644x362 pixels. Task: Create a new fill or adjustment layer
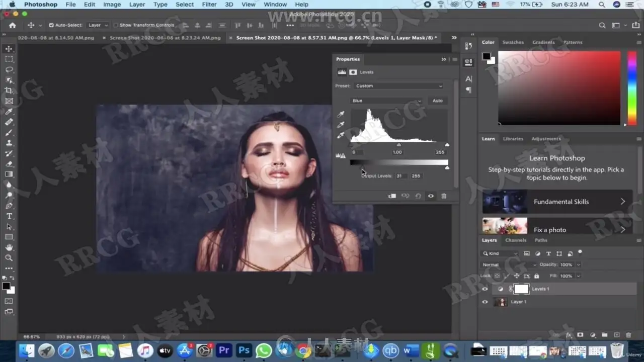[593, 335]
